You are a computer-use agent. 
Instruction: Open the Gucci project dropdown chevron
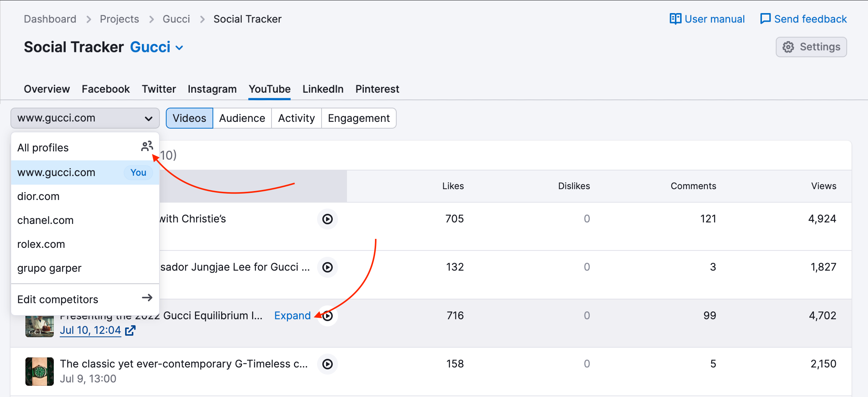pos(179,48)
